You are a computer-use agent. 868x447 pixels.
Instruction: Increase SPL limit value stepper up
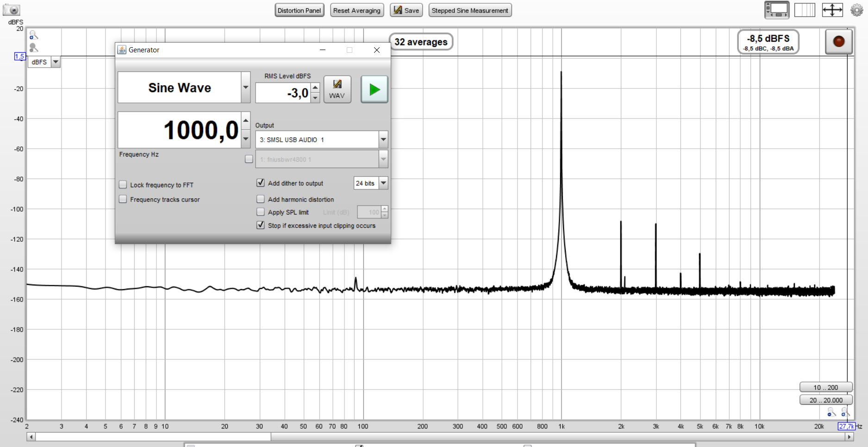[x=385, y=209]
